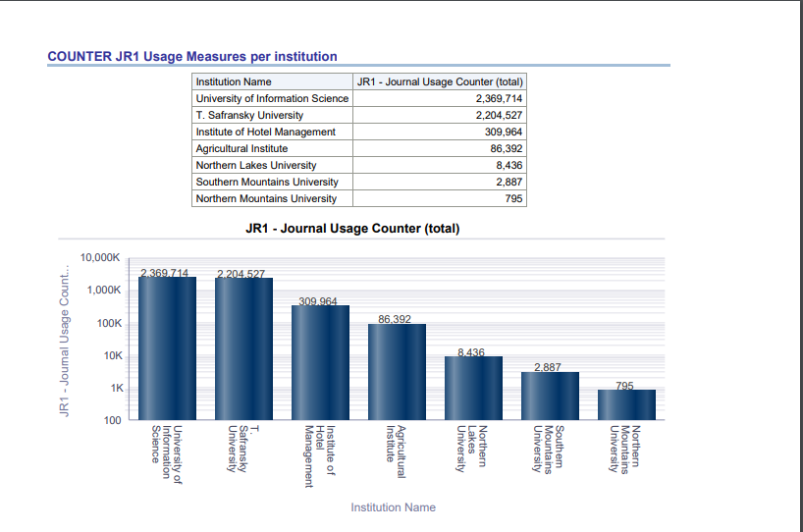
Task: Click the chart title above the bars
Action: [x=352, y=229]
